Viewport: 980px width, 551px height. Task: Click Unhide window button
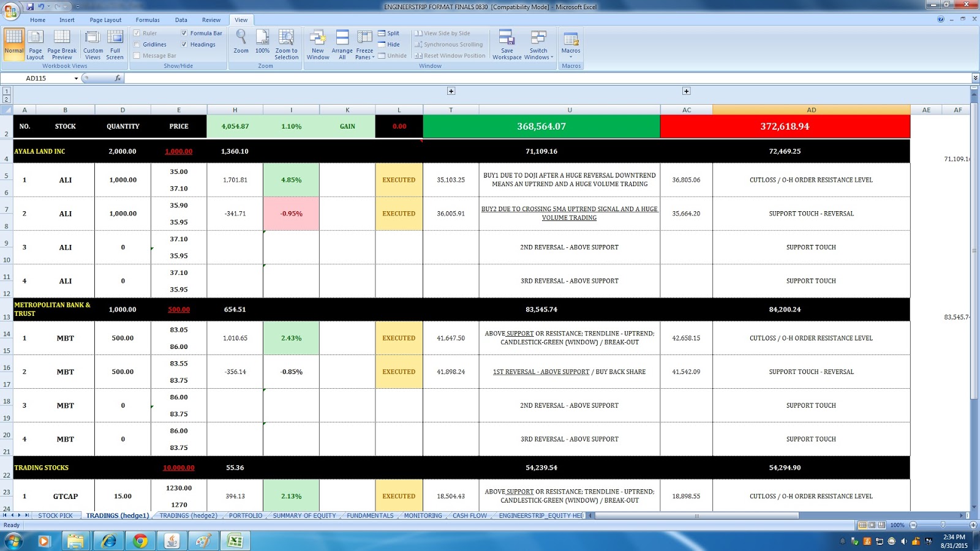[x=393, y=56]
